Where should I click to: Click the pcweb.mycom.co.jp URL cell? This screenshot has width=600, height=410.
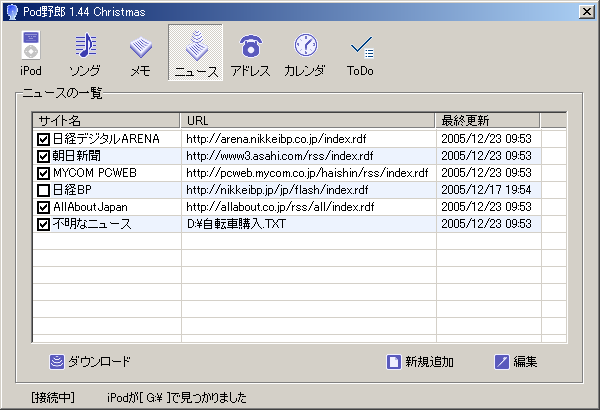(309, 173)
